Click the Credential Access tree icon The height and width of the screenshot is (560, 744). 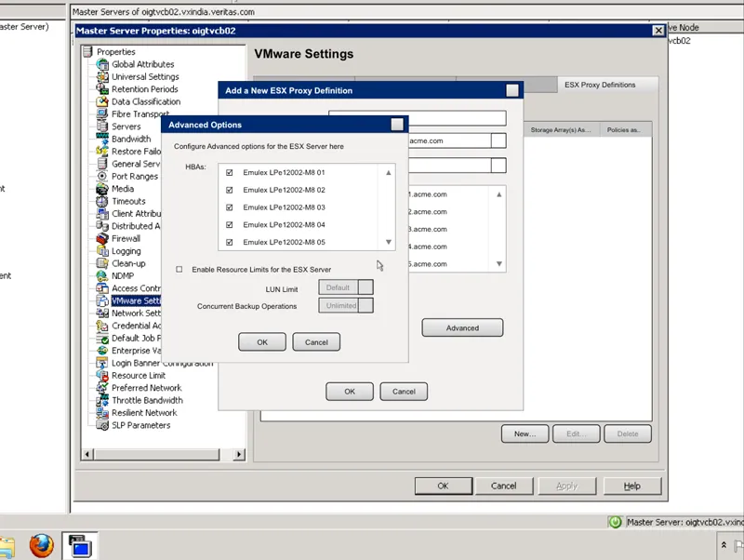[102, 326]
